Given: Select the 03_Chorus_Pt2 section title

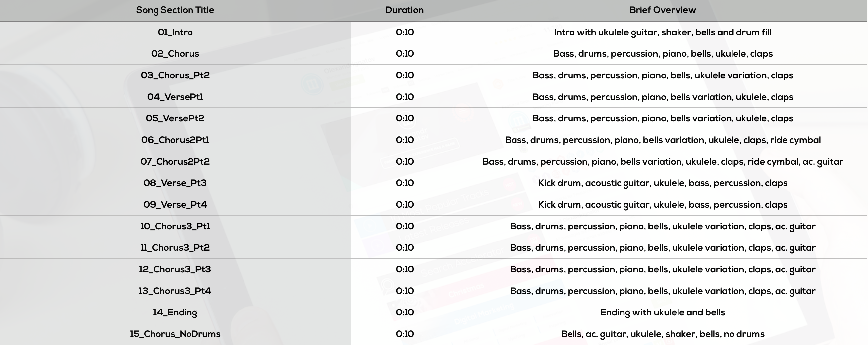Looking at the screenshot, I should [x=175, y=75].
